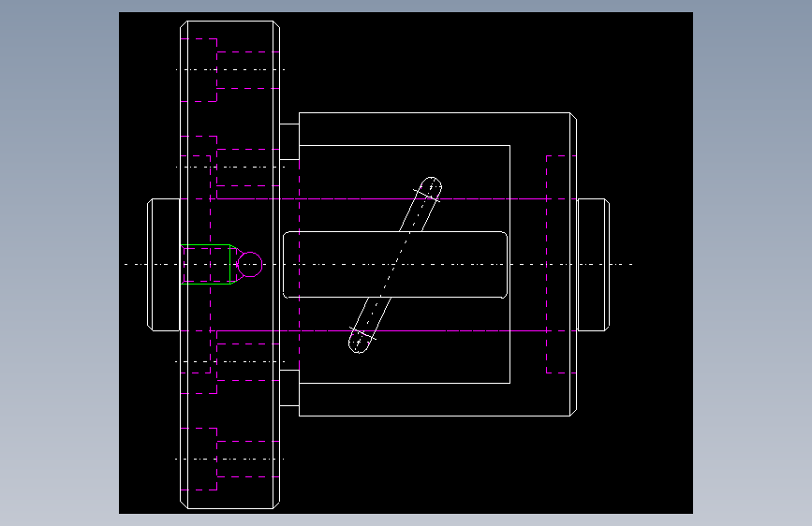Pick the lower rounded end of diagonal slot
812x526 pixels.
(360, 342)
